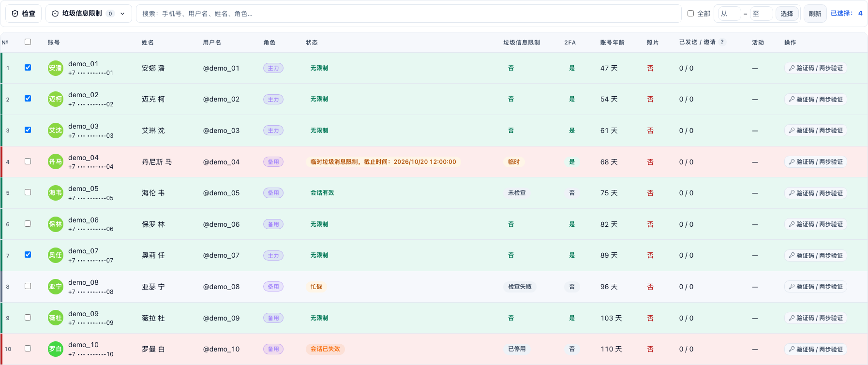This screenshot has width=868, height=365.
Task: Click the 忙碌 status of demo_08
Action: (x=316, y=287)
